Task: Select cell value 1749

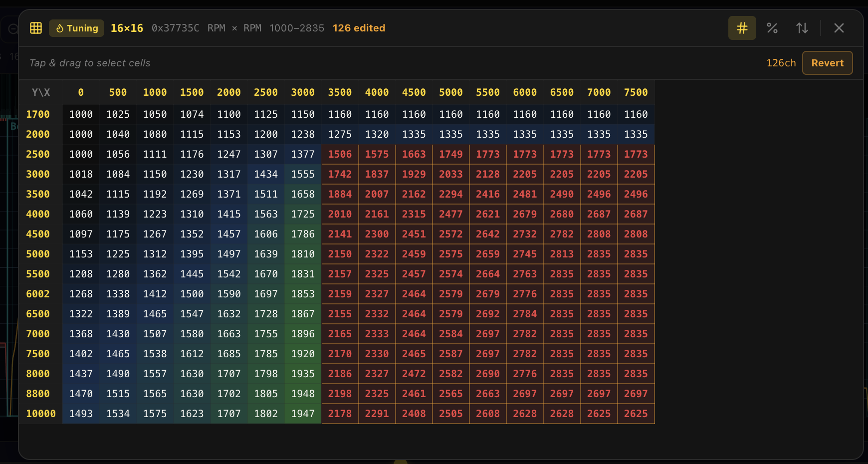Action: (x=451, y=154)
